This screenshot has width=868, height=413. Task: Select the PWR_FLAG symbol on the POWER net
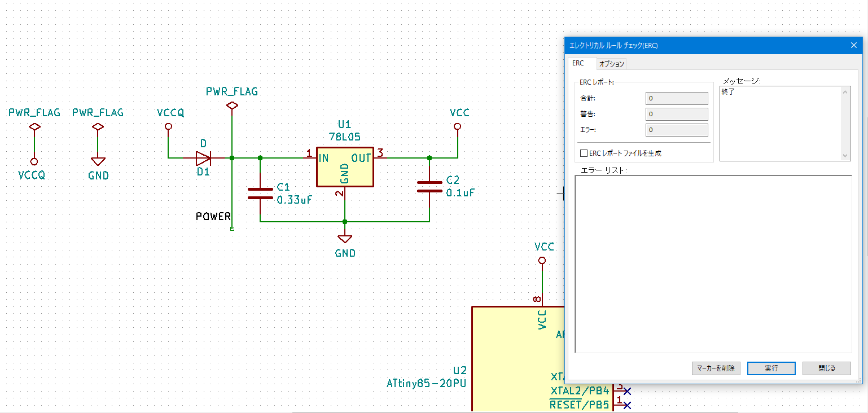pyautogui.click(x=232, y=106)
